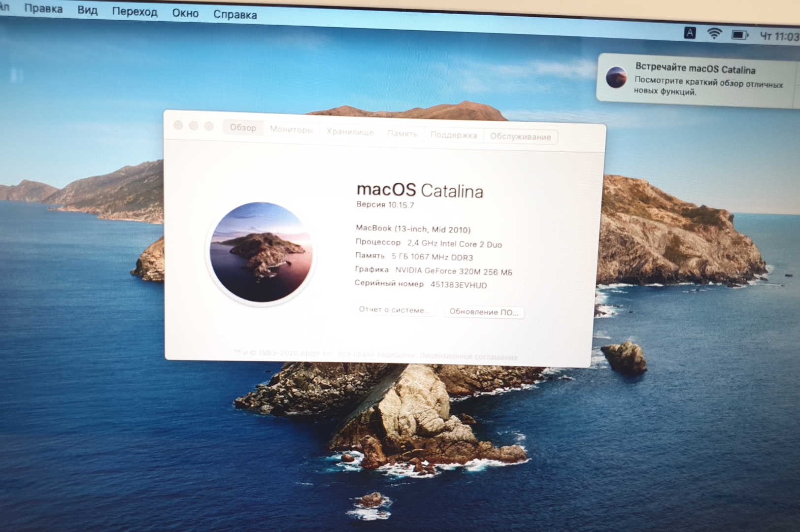Switch to the Мониторы tab
The image size is (800, 532).
(291, 130)
